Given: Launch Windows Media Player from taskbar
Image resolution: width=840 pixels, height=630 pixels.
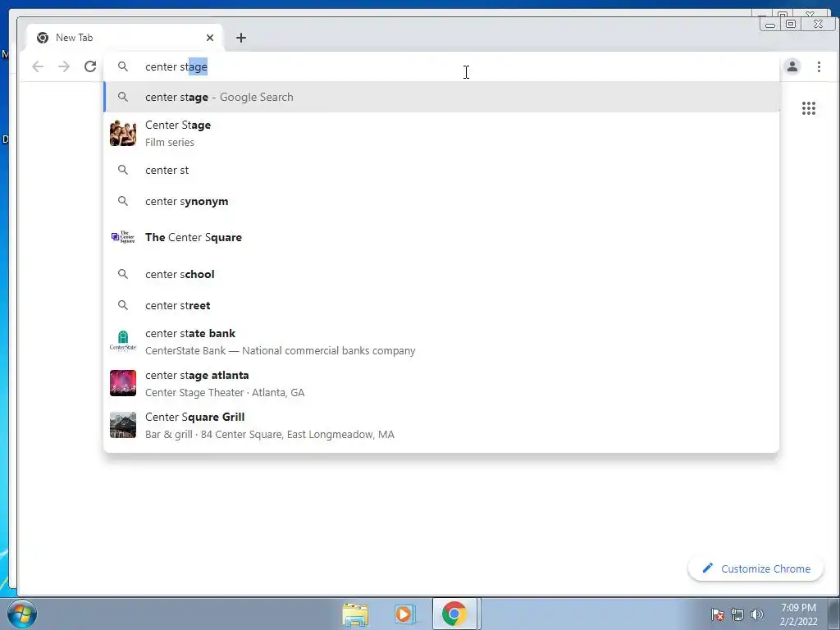Looking at the screenshot, I should coord(404,614).
